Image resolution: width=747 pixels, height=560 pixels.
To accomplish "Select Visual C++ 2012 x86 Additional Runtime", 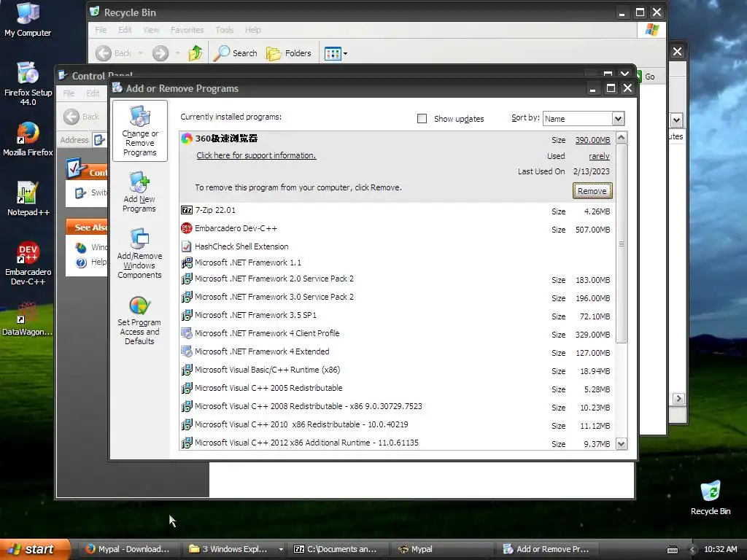I will coord(396,443).
